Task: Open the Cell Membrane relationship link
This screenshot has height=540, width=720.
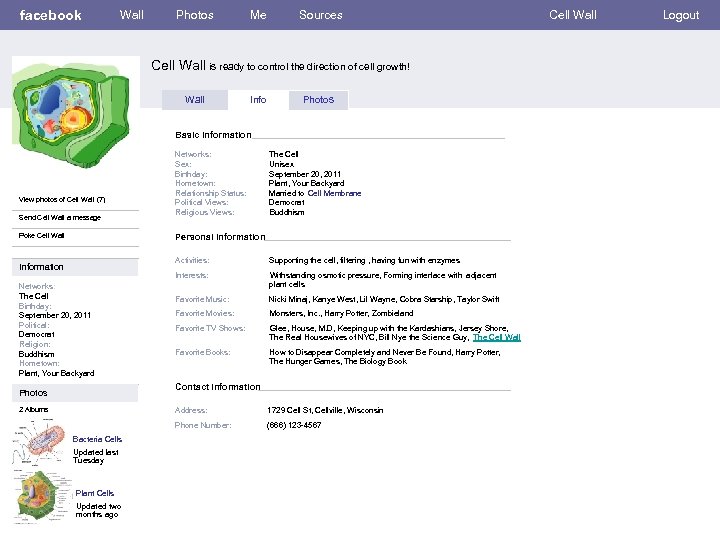Action: [x=334, y=193]
